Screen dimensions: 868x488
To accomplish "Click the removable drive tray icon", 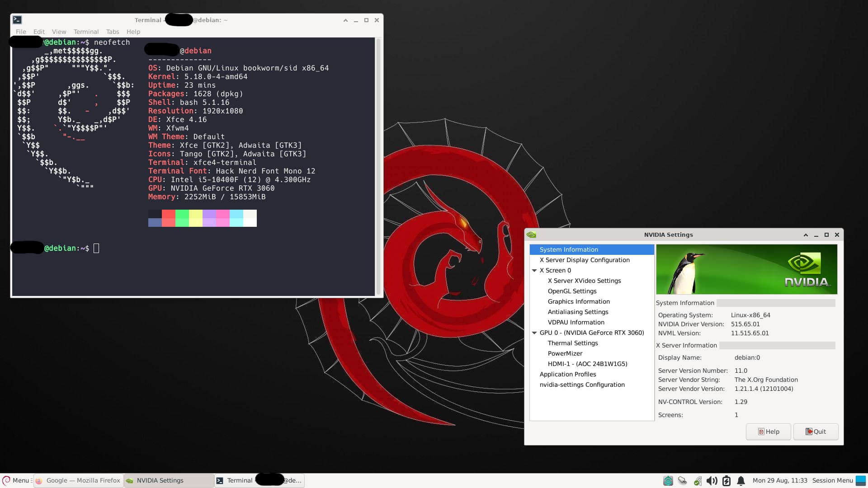I will point(683,481).
